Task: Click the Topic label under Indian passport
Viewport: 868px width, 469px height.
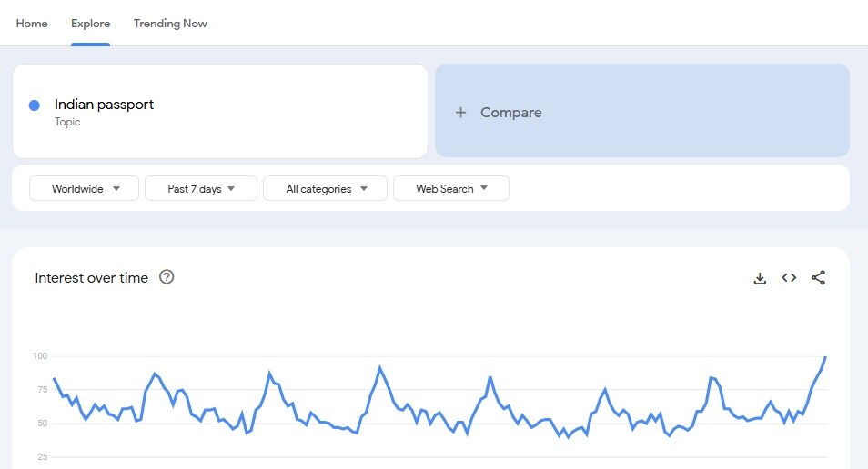Action: pyautogui.click(x=67, y=122)
